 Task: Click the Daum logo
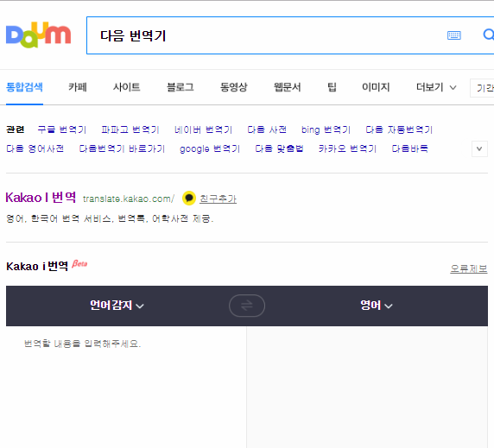tap(39, 35)
